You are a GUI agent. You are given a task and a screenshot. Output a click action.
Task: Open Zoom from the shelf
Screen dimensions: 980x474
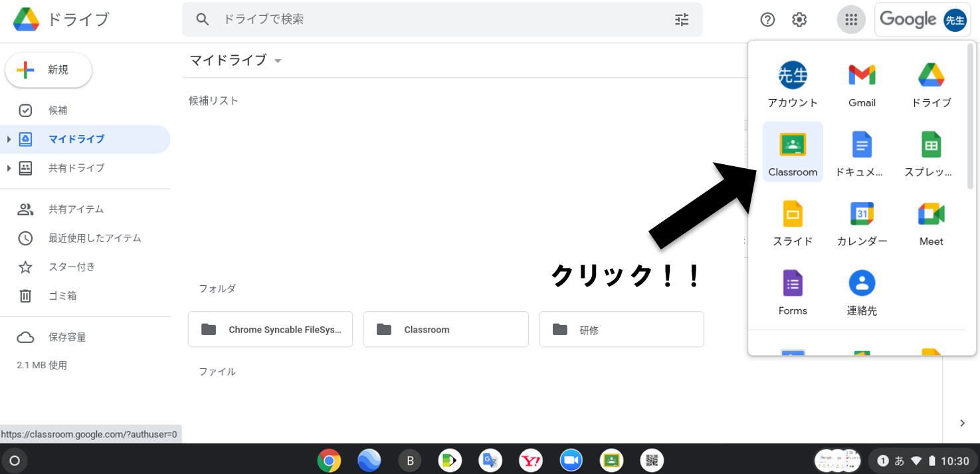[x=571, y=460]
